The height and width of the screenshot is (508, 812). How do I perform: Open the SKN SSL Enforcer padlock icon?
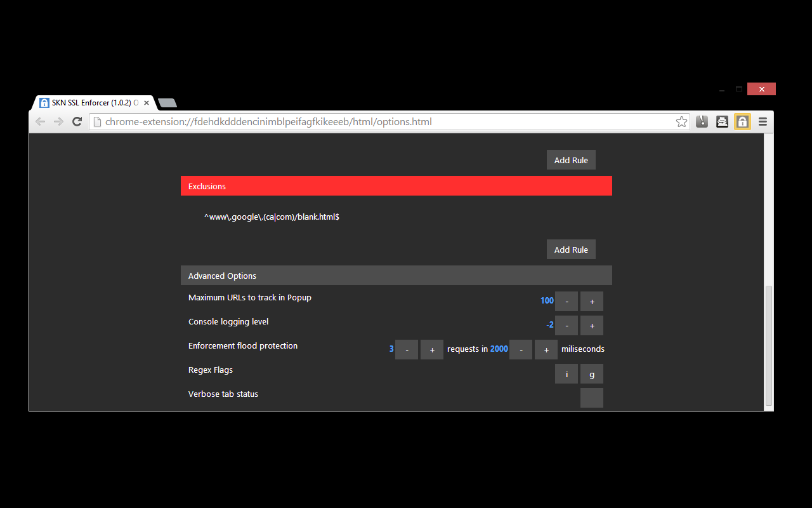coord(742,121)
